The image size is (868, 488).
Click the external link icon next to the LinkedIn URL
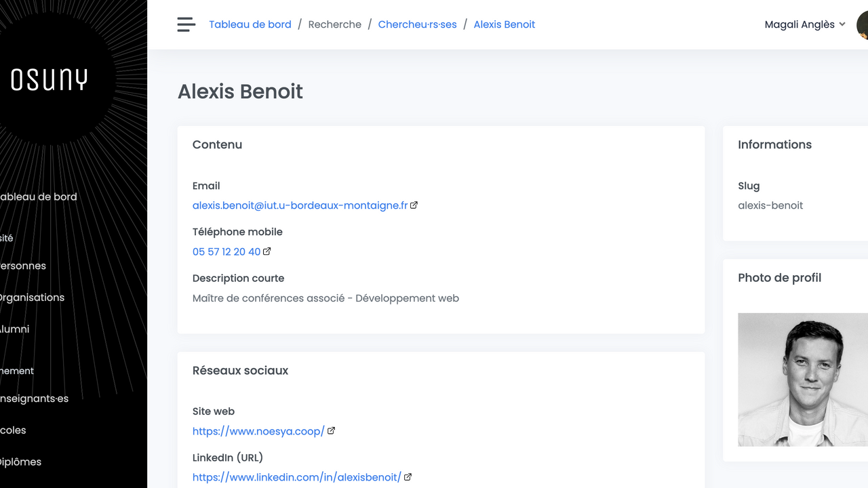coord(408,477)
